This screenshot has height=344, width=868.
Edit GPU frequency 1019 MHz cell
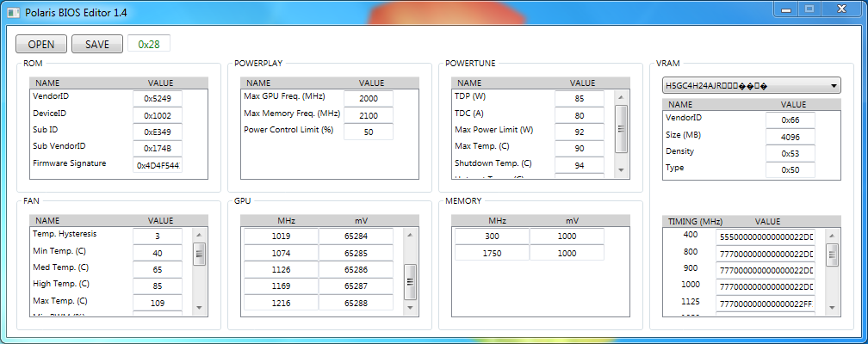coord(281,236)
